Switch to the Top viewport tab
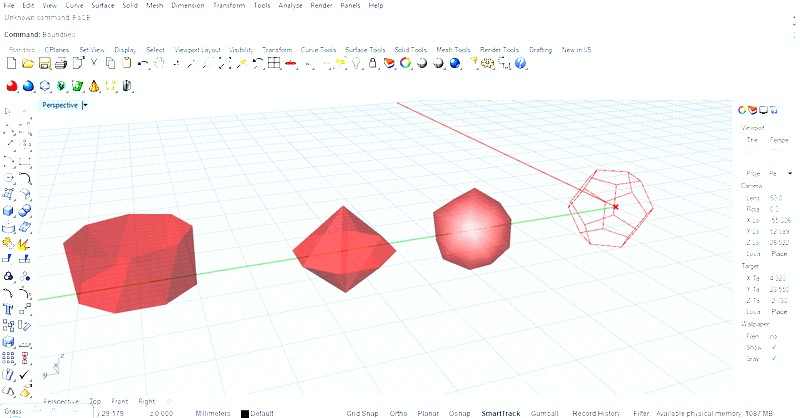 [x=95, y=402]
